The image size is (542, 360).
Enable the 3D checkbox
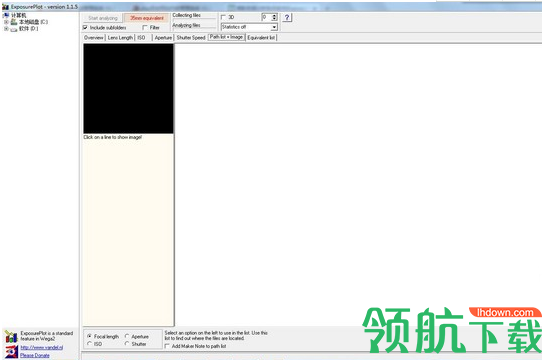pos(223,17)
